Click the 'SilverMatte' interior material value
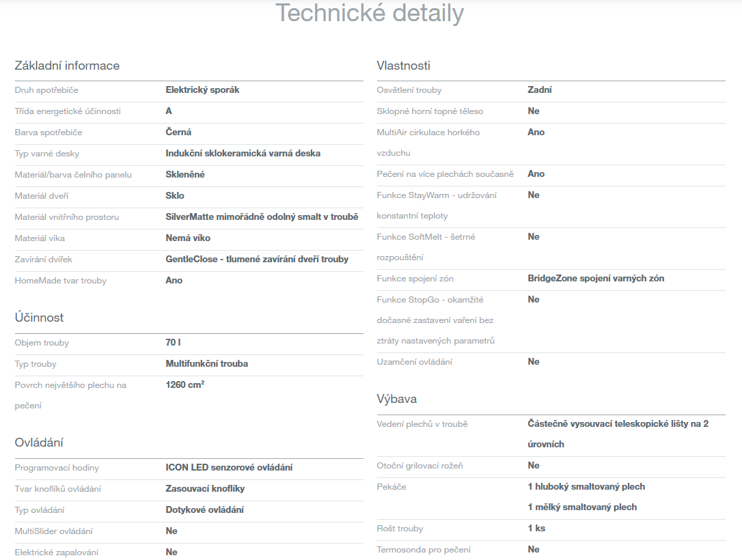 point(262,217)
